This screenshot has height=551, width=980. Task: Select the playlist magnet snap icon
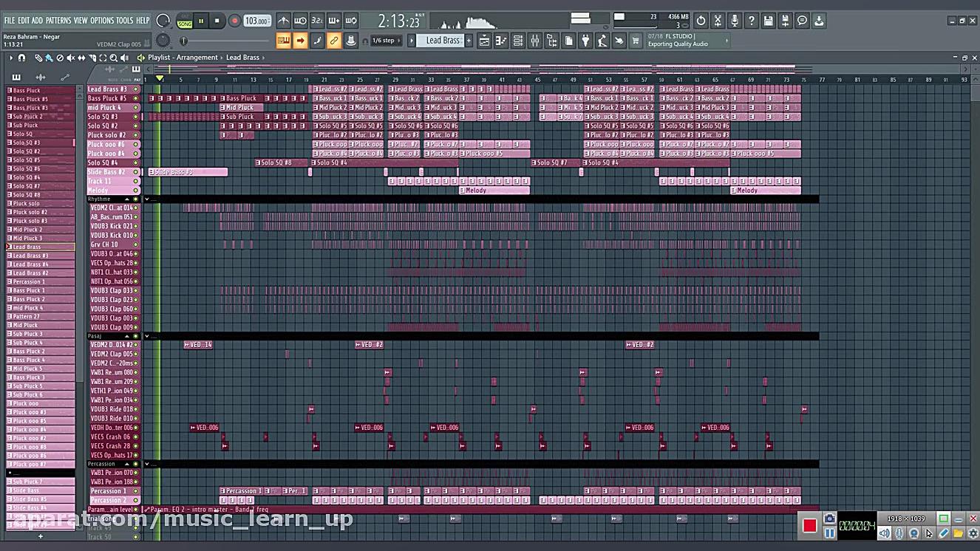pos(21,58)
